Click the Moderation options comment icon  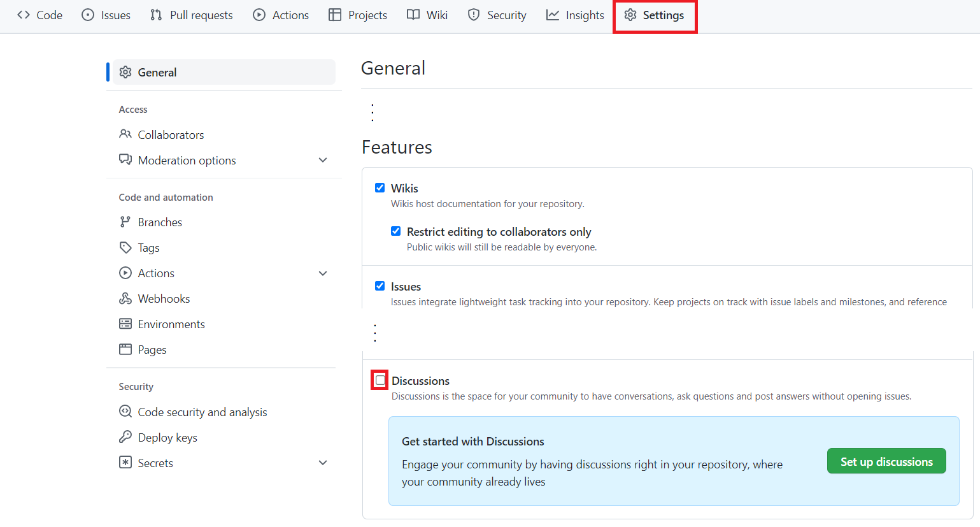point(125,159)
